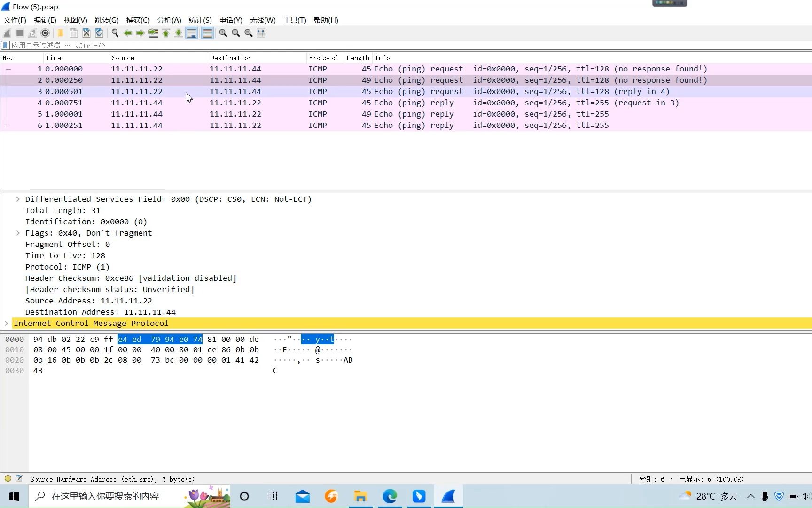Click the start capture shark fin icon
The width and height of the screenshot is (812, 508).
click(8, 33)
